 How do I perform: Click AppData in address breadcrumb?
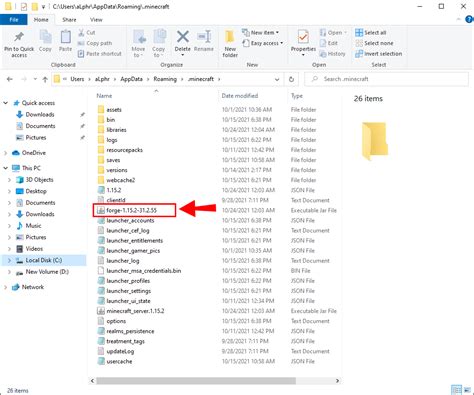[x=131, y=79]
